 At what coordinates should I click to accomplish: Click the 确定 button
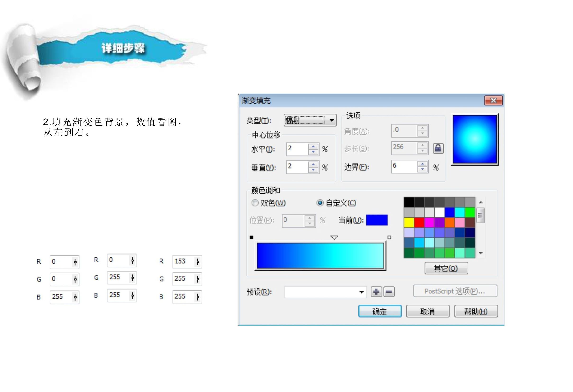(x=380, y=311)
